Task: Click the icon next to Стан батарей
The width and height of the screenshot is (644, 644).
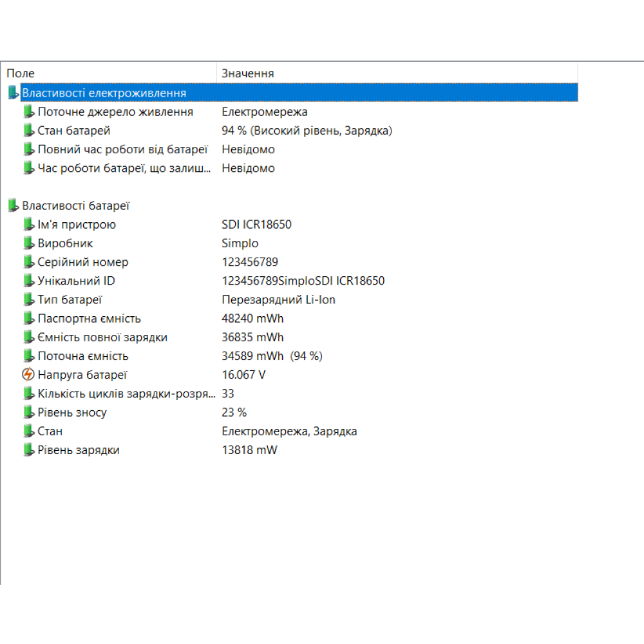Action: (28, 131)
